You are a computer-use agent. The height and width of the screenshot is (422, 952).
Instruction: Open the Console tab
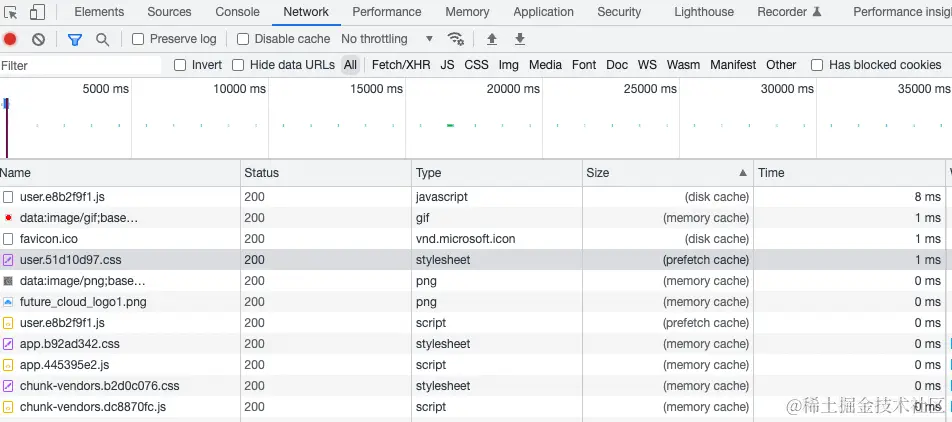237,12
